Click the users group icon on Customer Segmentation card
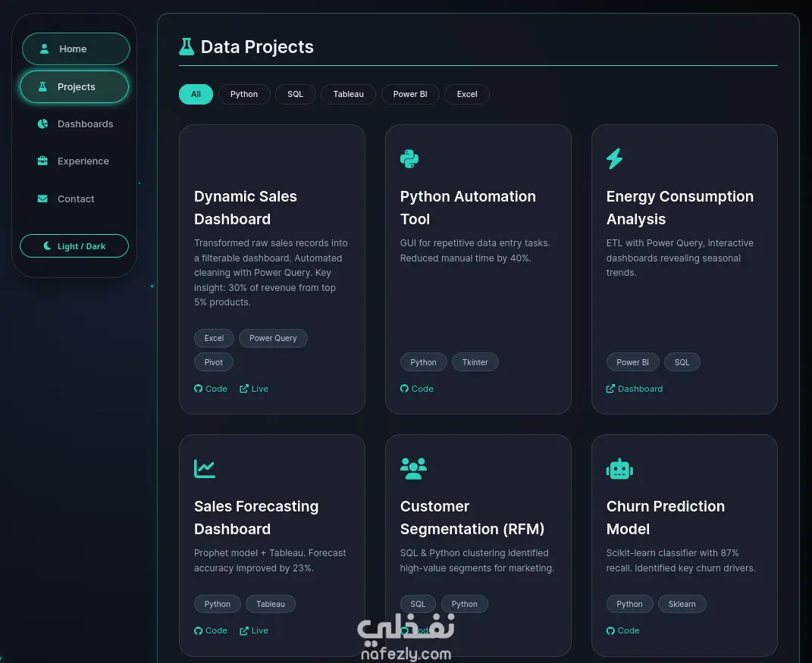Screen dimensions: 812x663 coord(413,468)
